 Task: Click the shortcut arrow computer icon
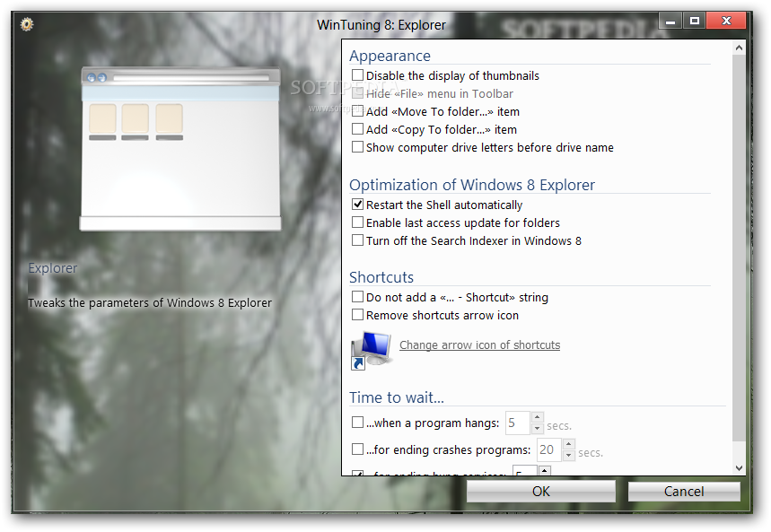[372, 350]
